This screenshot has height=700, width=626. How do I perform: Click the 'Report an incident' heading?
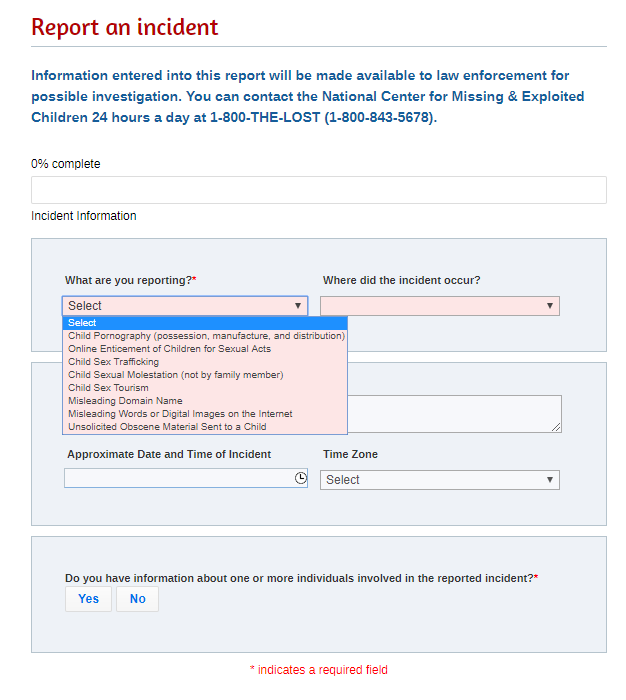[124, 27]
